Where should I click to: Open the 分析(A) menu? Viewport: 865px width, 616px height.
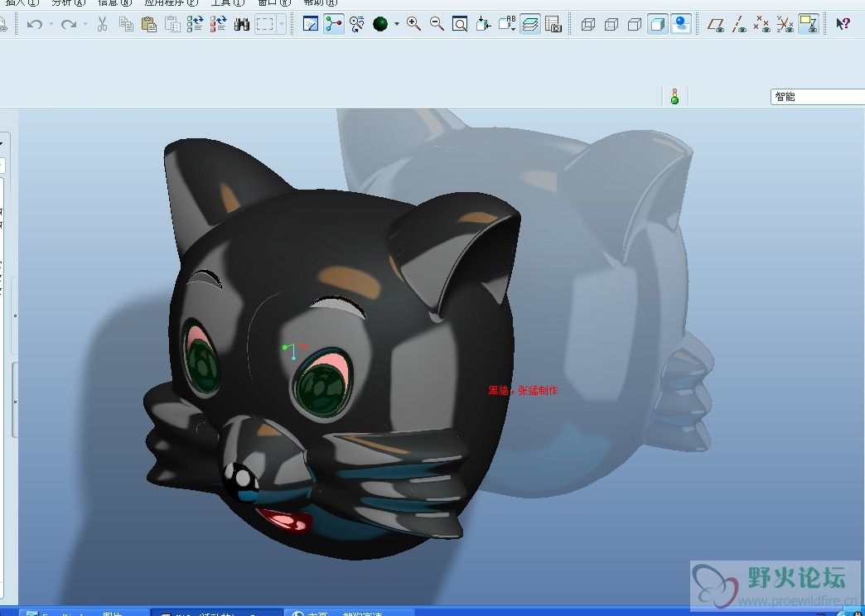[x=69, y=2]
